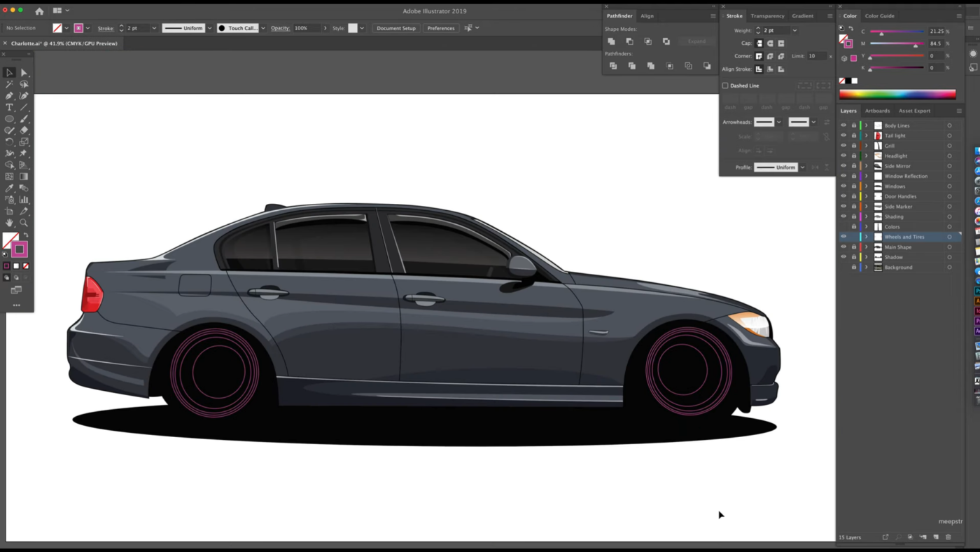Choose the Zoom magnifier tool

pyautogui.click(x=24, y=223)
